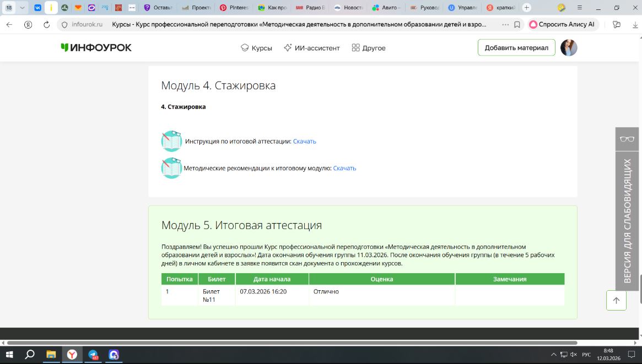The image size is (642, 364).
Task: Open the user profile avatar
Action: coord(569,48)
